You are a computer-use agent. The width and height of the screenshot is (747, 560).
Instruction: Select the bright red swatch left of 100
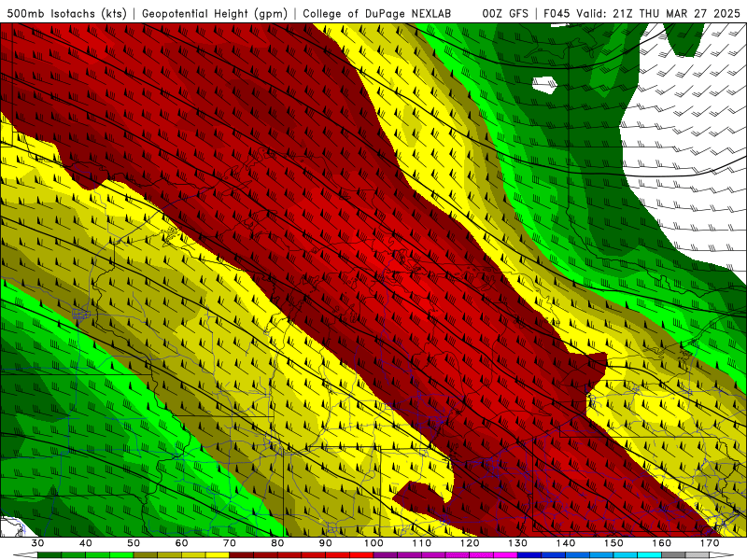pyautogui.click(x=361, y=555)
